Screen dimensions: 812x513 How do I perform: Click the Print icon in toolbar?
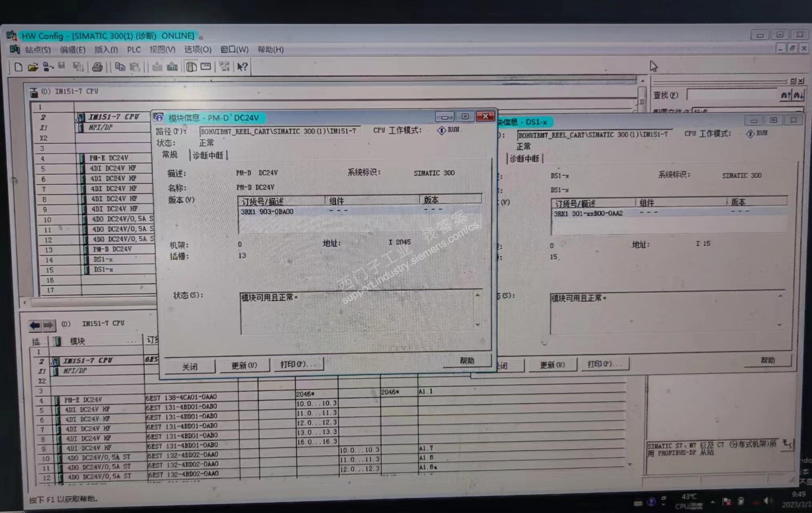coord(97,67)
